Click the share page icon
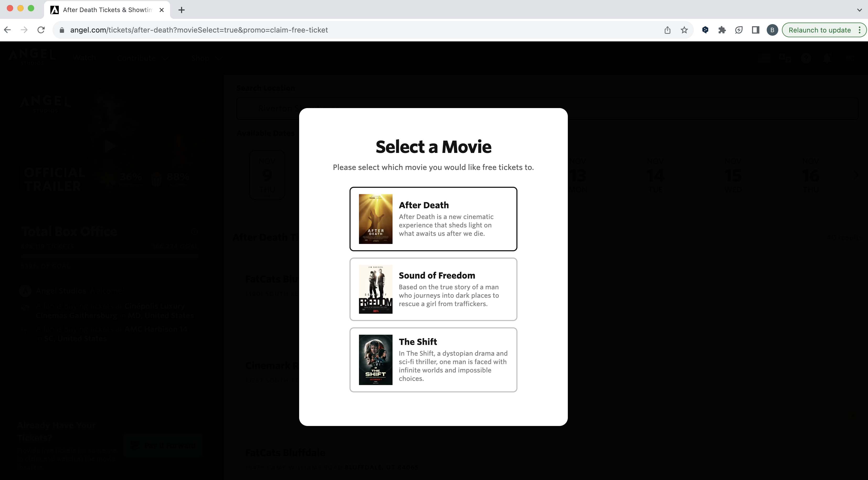Image resolution: width=868 pixels, height=480 pixels. pyautogui.click(x=667, y=30)
